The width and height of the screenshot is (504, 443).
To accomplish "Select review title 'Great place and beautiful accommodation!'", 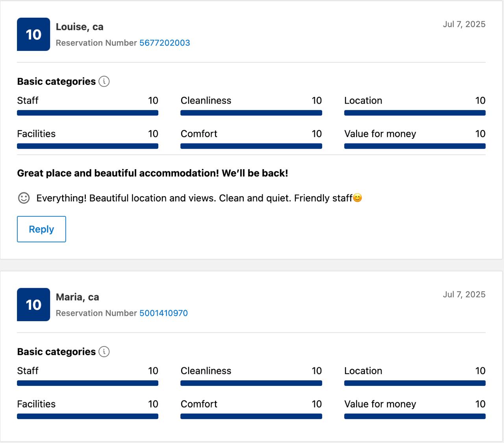I will pyautogui.click(x=118, y=173).
